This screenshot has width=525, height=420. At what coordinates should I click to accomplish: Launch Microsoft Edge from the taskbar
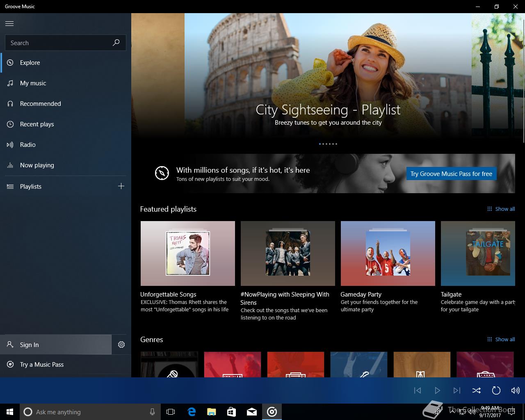tap(192, 412)
